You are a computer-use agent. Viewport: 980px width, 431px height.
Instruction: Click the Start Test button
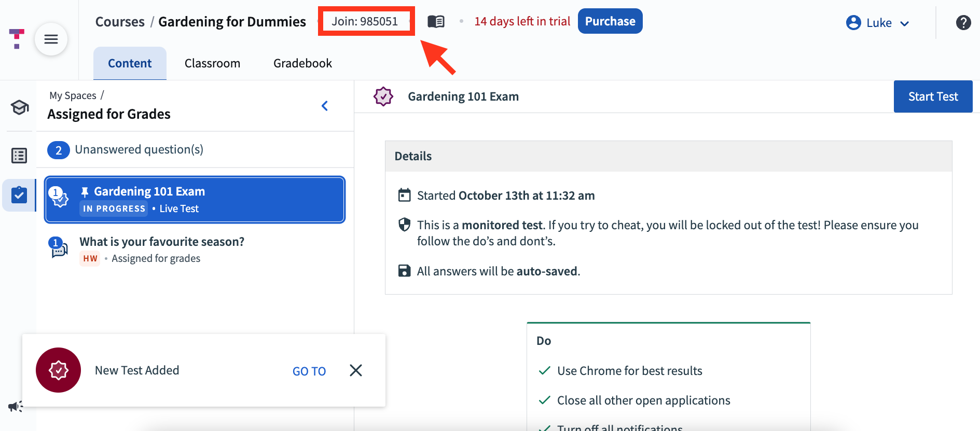933,96
